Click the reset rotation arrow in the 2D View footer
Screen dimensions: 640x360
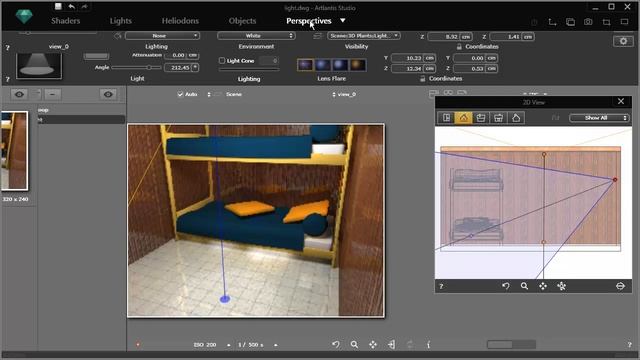coord(506,286)
